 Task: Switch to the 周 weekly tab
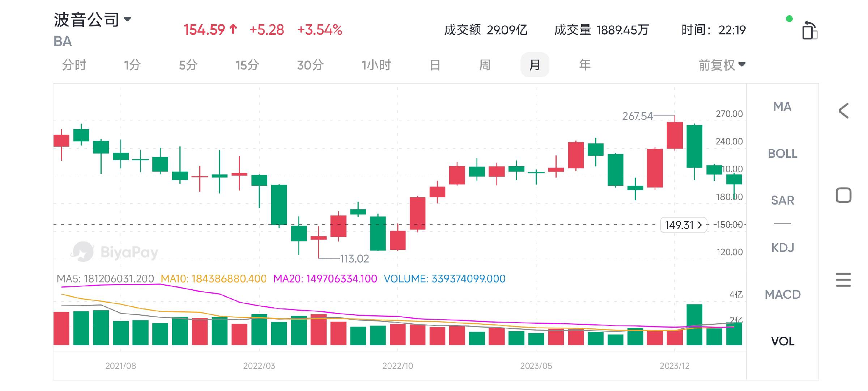pos(485,65)
